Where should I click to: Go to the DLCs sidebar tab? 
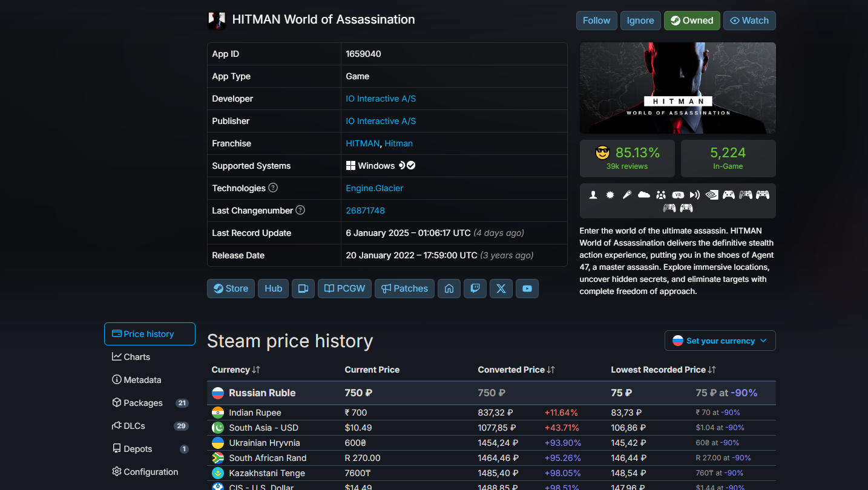pyautogui.click(x=150, y=426)
